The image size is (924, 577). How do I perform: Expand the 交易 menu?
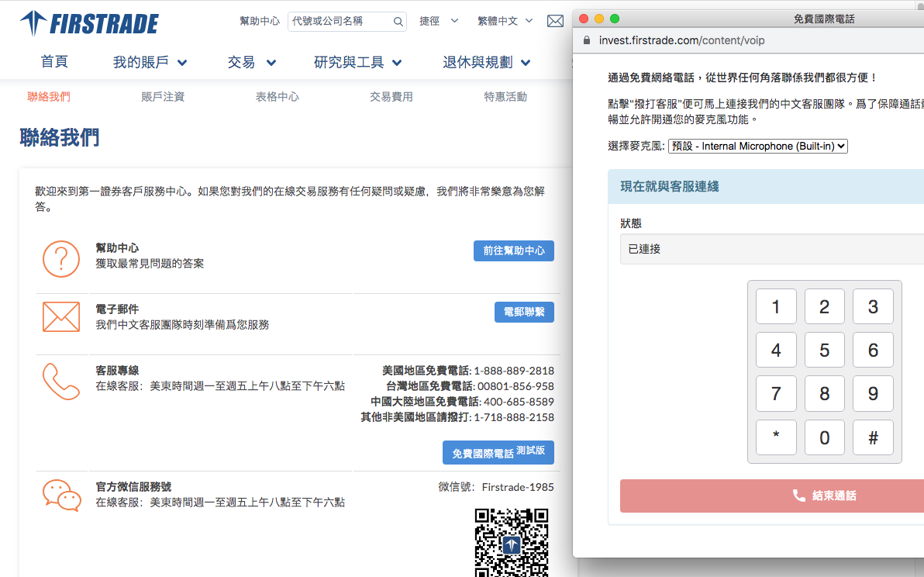pyautogui.click(x=252, y=62)
